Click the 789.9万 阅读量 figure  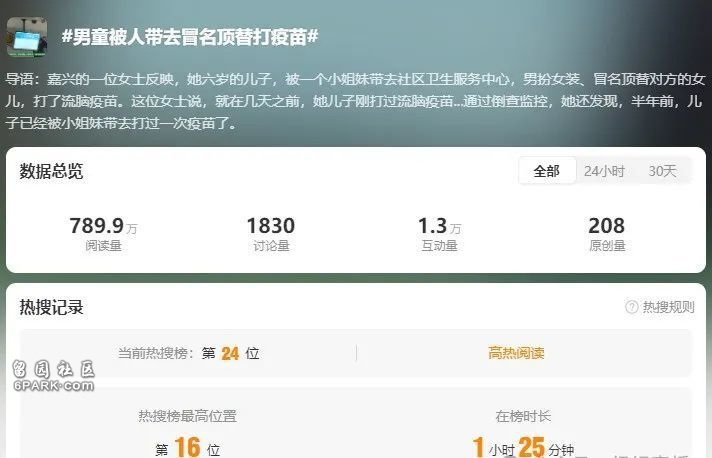pos(103,226)
